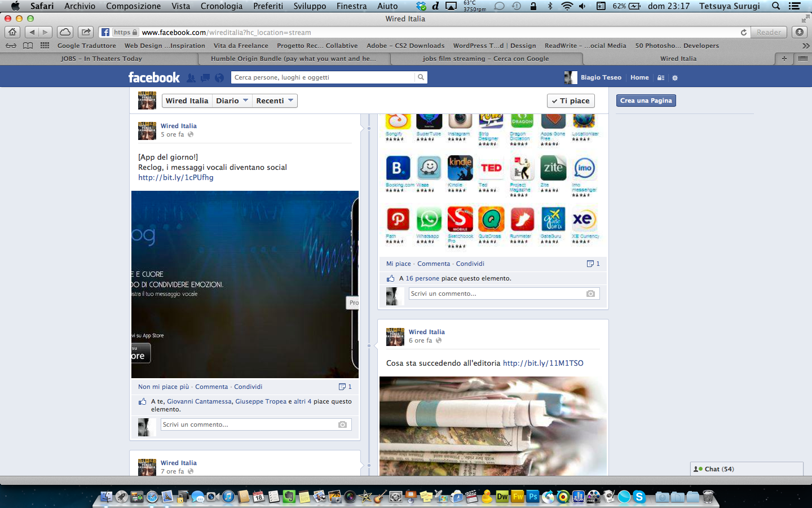
Task: Open Notification Center list icon
Action: (x=795, y=6)
